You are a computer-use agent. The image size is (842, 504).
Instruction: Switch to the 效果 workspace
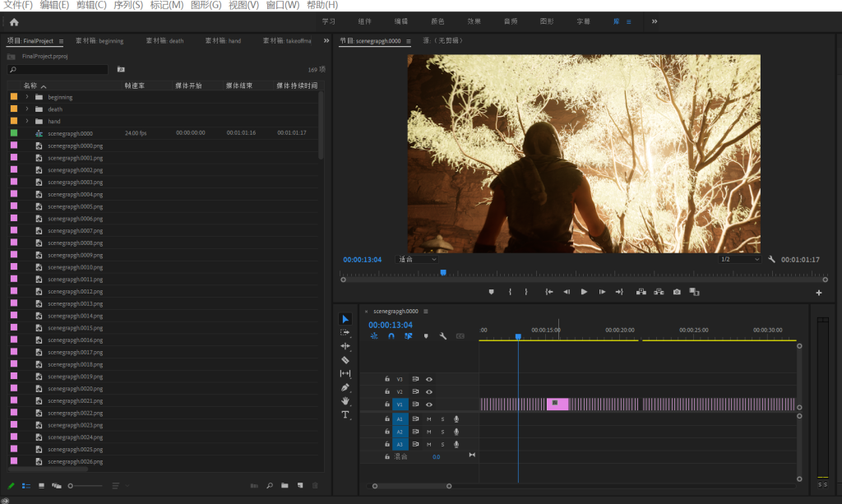[x=474, y=21]
